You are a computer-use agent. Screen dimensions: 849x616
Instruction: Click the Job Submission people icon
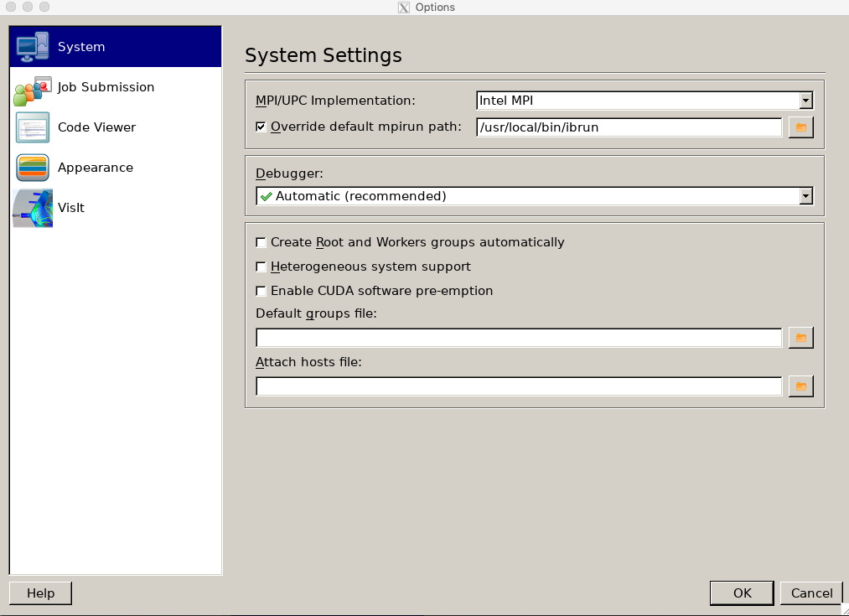[33, 91]
